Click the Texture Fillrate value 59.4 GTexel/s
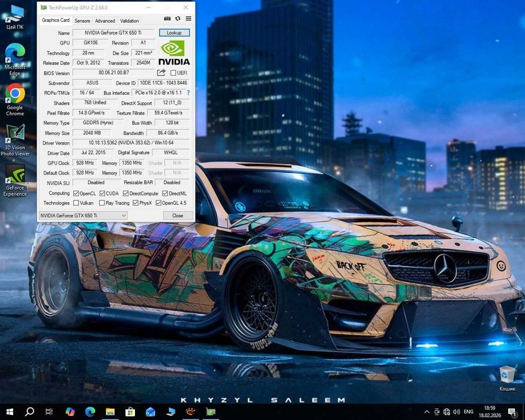525x420 pixels. 169,113
